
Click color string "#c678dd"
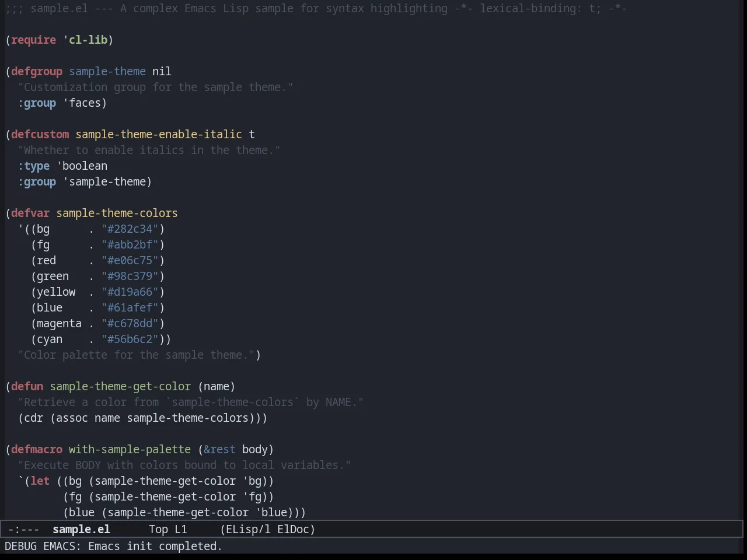[x=130, y=323]
